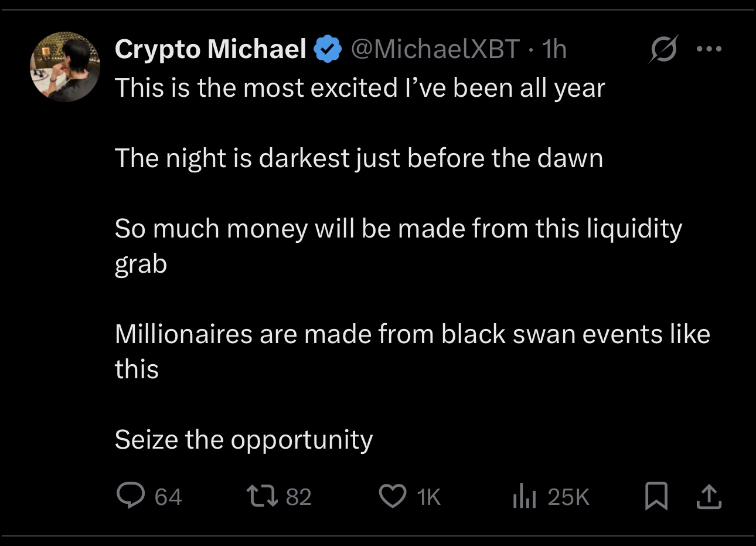
Task: Click the Crypto Michael display name
Action: (210, 49)
